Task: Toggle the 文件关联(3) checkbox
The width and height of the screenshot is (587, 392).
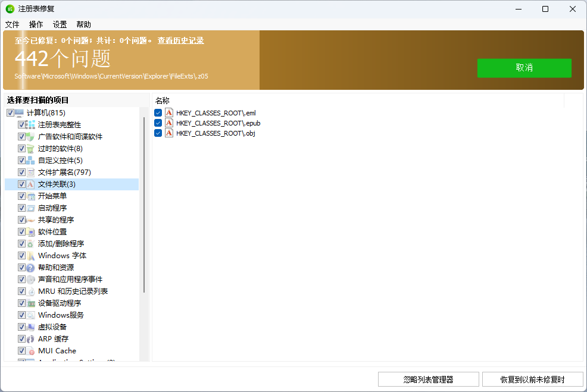Action: [21, 184]
